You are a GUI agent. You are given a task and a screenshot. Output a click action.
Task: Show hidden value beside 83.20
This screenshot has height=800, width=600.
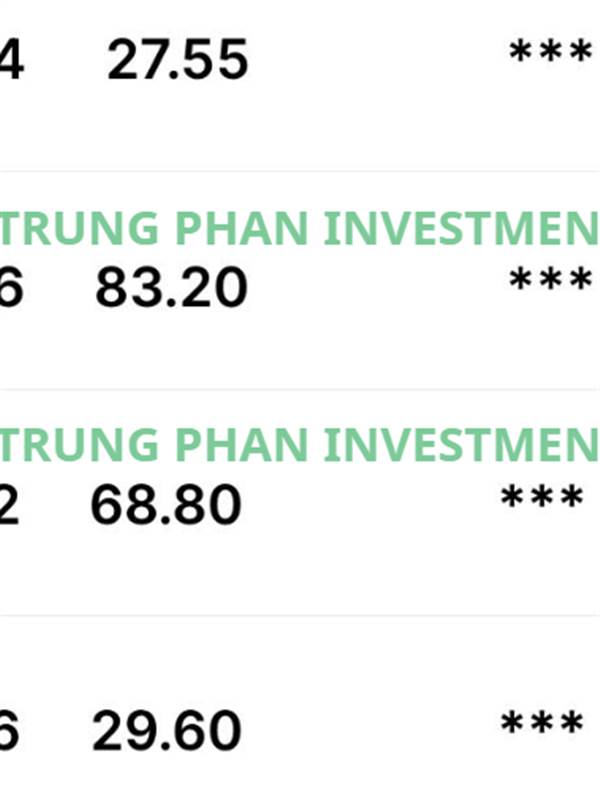click(x=551, y=282)
